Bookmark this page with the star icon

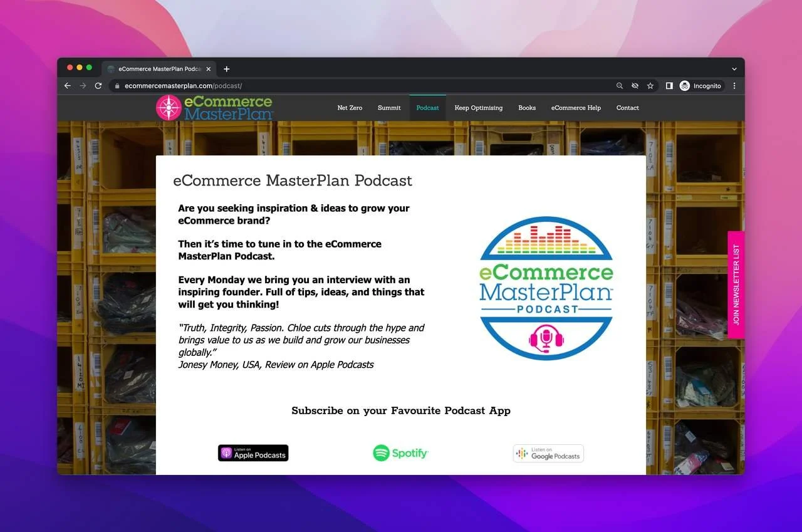coord(650,86)
